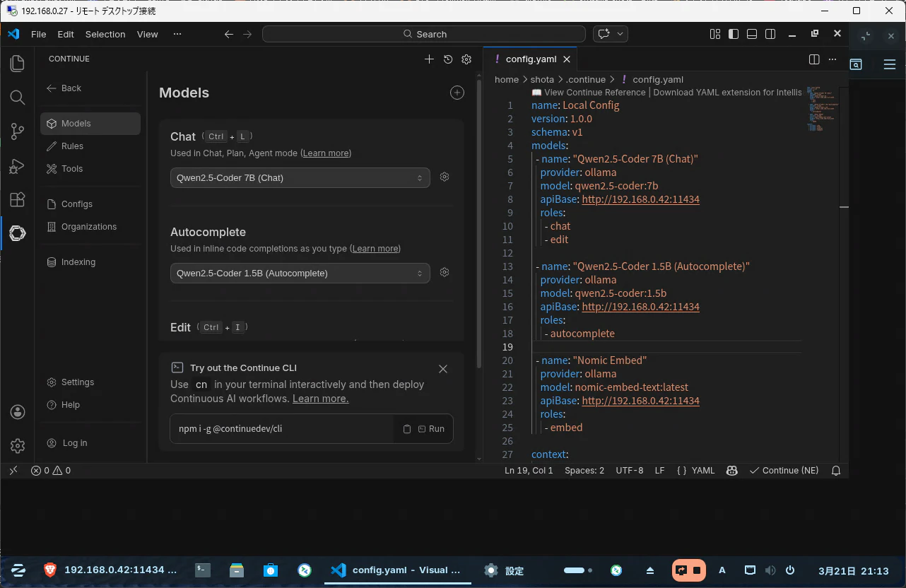This screenshot has width=906, height=588.
Task: Open Continue settings gear in panel header
Action: (466, 59)
